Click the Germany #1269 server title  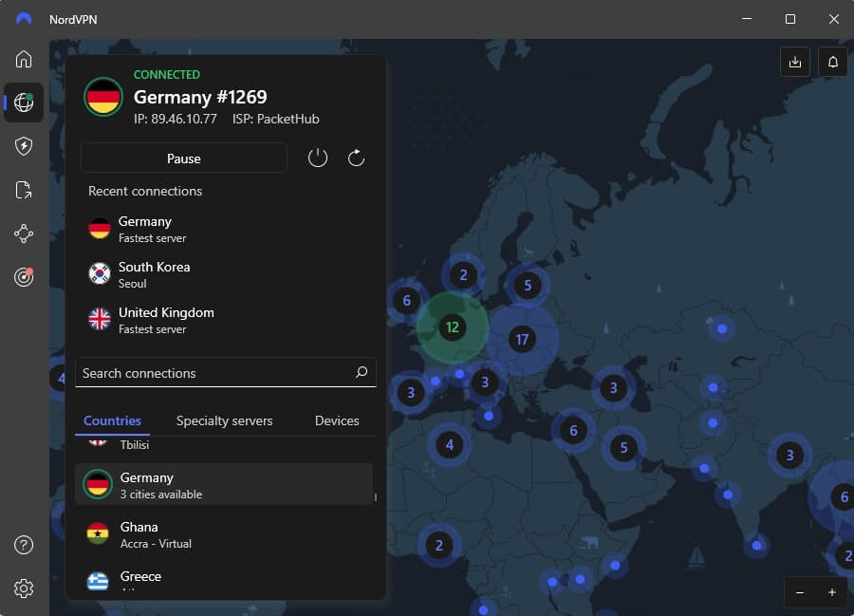coord(200,97)
